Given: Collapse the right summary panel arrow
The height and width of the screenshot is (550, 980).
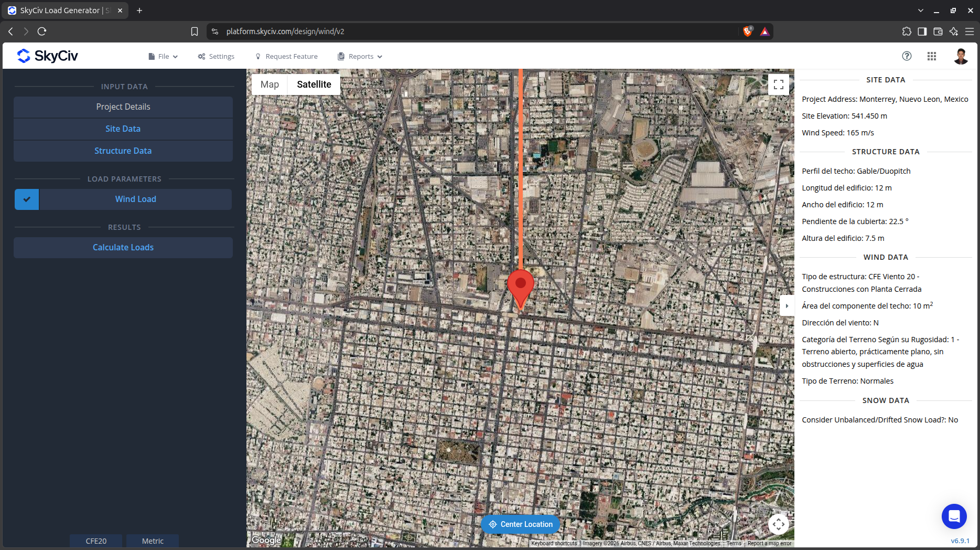Looking at the screenshot, I should click(x=787, y=306).
